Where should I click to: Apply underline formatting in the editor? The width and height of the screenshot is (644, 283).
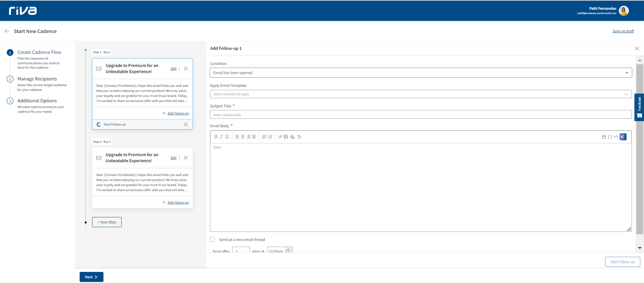227,137
